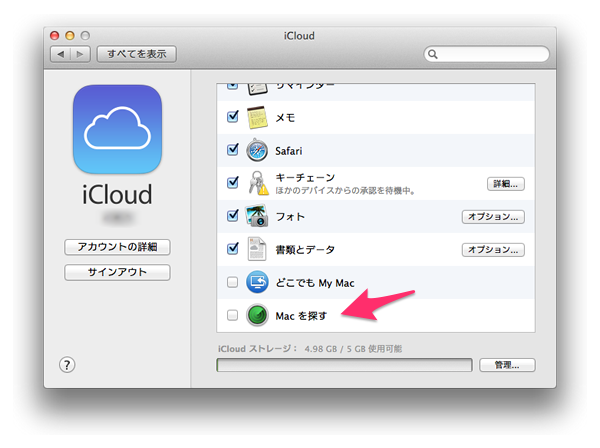Focus the search field
The height and width of the screenshot is (448, 600).
click(x=486, y=54)
